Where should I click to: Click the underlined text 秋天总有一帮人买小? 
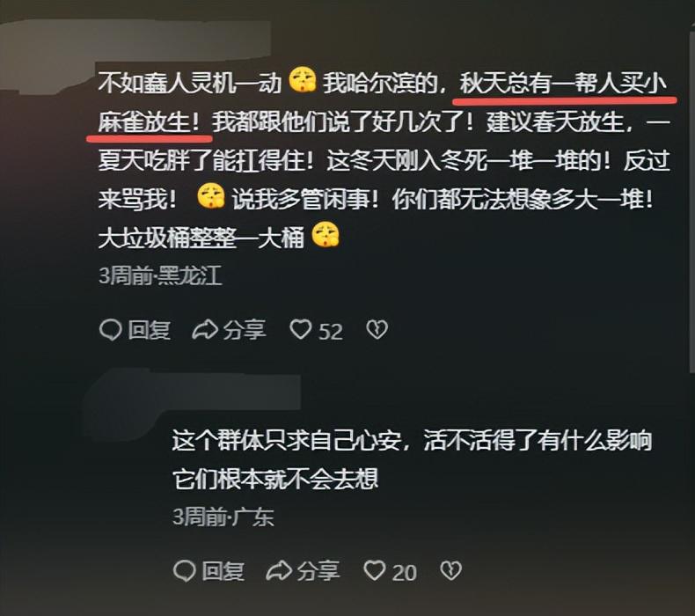(563, 84)
